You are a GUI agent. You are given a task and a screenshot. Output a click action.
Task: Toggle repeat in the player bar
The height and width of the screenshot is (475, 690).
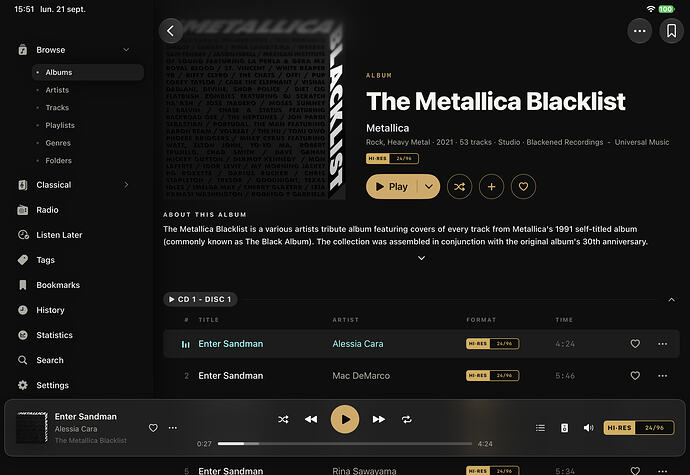click(407, 420)
